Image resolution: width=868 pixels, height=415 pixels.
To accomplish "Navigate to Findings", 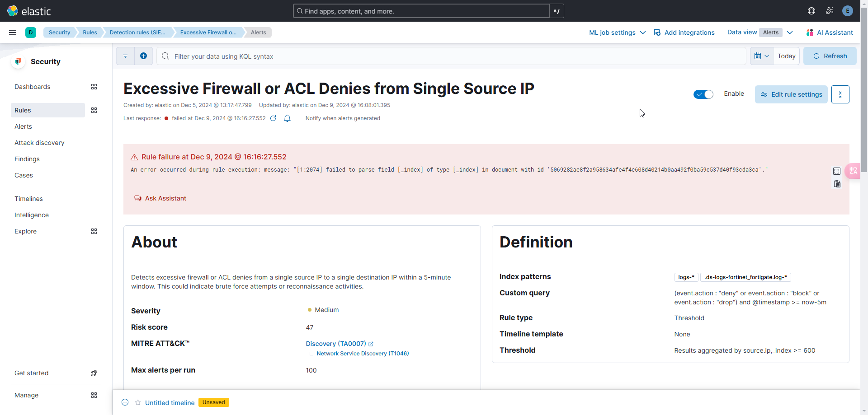I will point(27,159).
